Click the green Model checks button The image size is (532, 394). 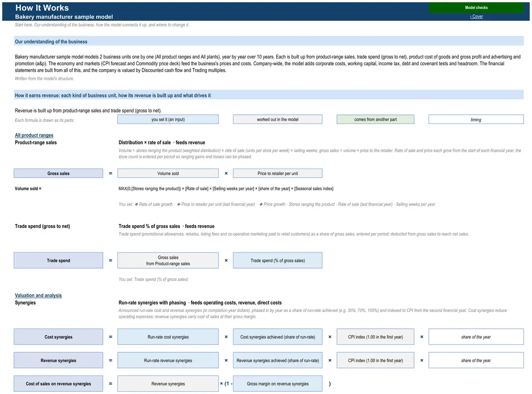coord(476,8)
